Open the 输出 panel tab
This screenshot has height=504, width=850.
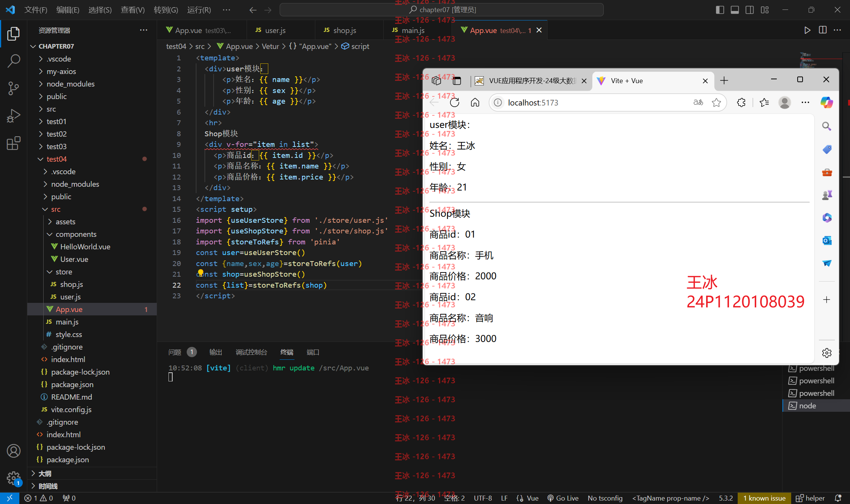(x=216, y=352)
